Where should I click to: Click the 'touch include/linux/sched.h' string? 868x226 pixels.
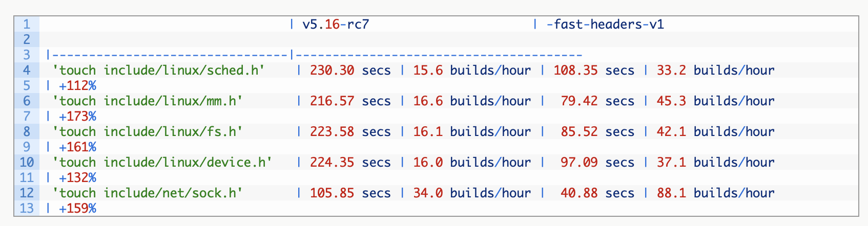159,70
